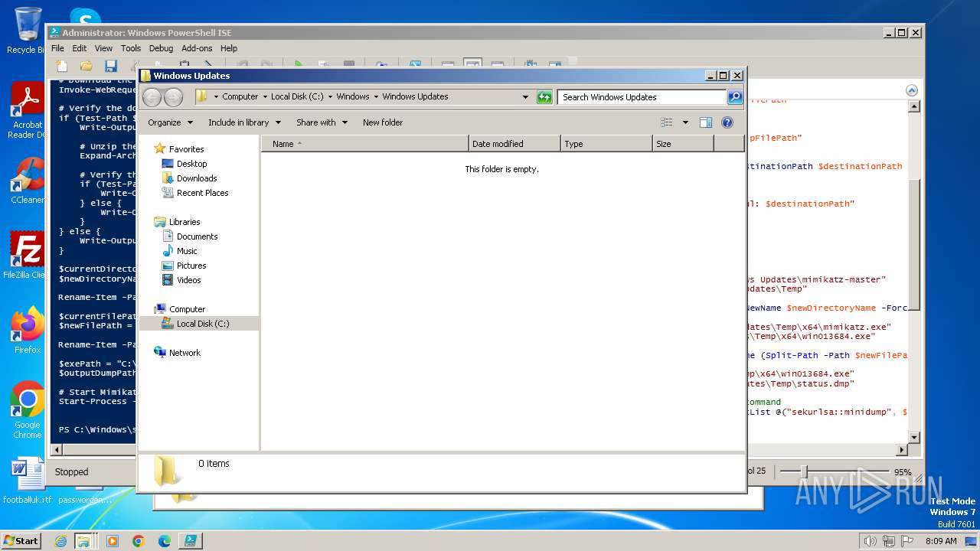This screenshot has width=980, height=551.
Task: Click the New script icon in PowerShell ISE
Action: coord(62,66)
